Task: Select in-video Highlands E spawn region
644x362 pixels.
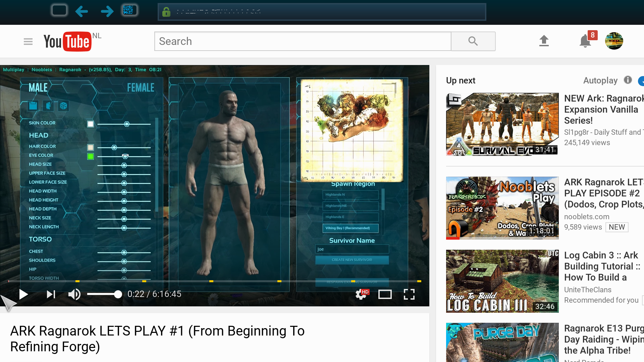Action: 351,217
